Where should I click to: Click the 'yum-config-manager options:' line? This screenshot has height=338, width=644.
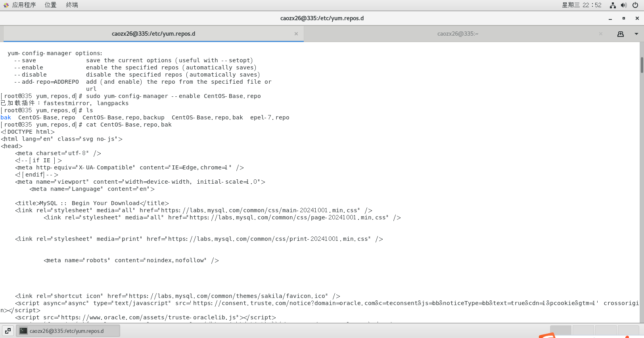[55, 53]
